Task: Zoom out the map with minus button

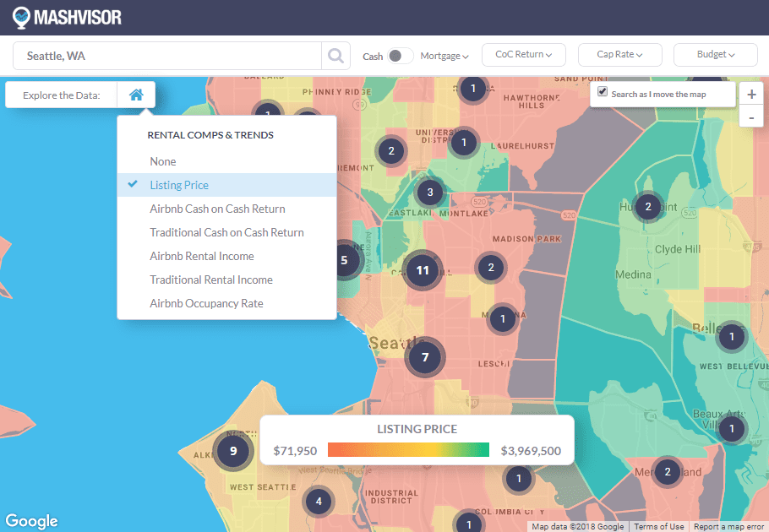Action: [x=751, y=117]
